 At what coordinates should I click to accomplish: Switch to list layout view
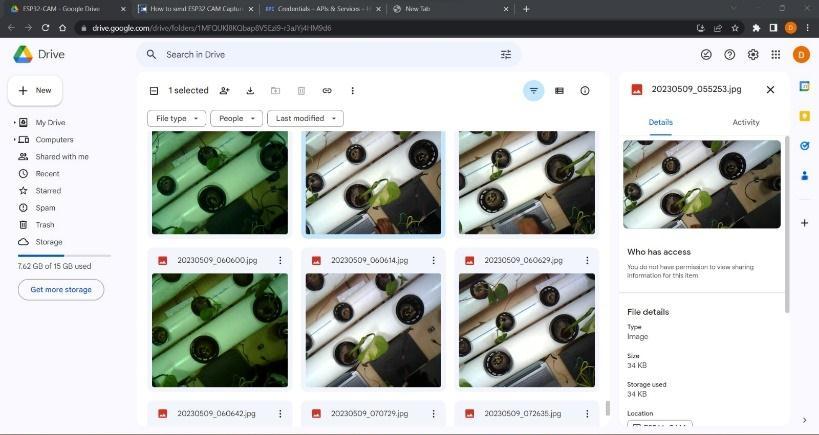(x=559, y=90)
